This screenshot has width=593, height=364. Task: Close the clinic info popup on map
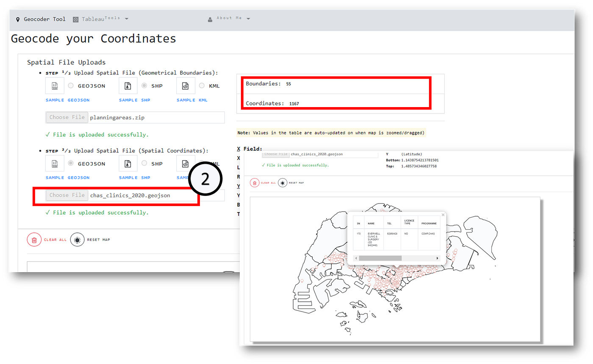coord(443,215)
